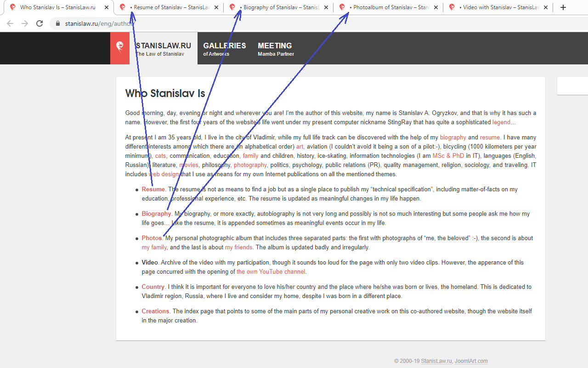
Task: Open the bold 'Country' list link
Action: click(x=153, y=287)
